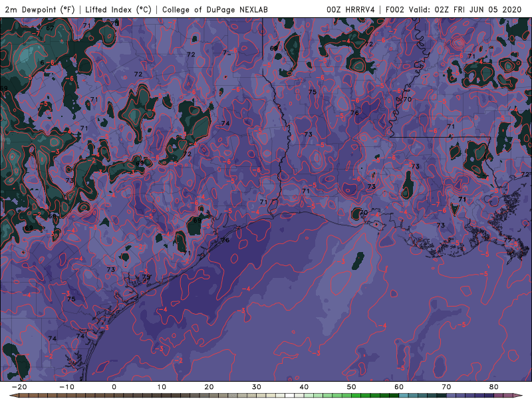This screenshot has height=399, width=532.
Task: Click the '60' label on the color scale
Action: tap(399, 387)
